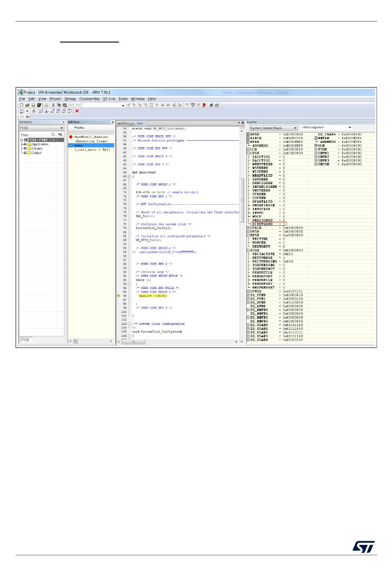Viewport: 392px width, 586px height.
Task: Click the Download and Debug icon
Action: tap(211, 105)
